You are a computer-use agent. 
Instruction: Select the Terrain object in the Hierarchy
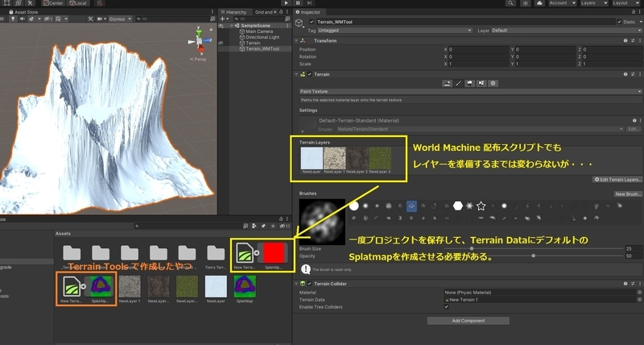coord(253,43)
